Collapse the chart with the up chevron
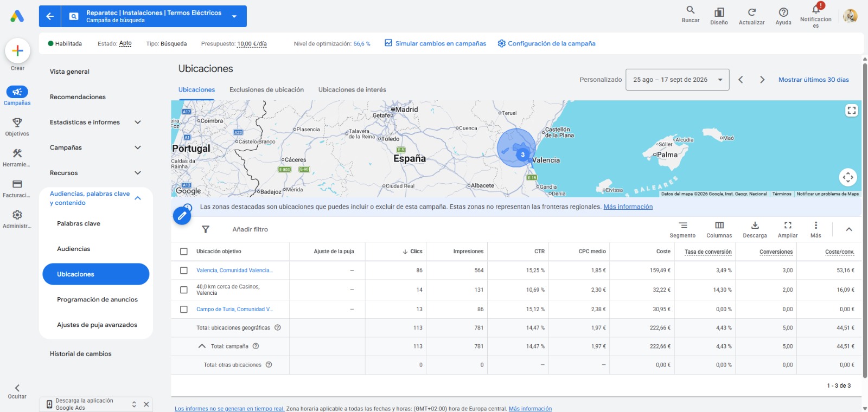Screen dimensions: 868x412 849,229
